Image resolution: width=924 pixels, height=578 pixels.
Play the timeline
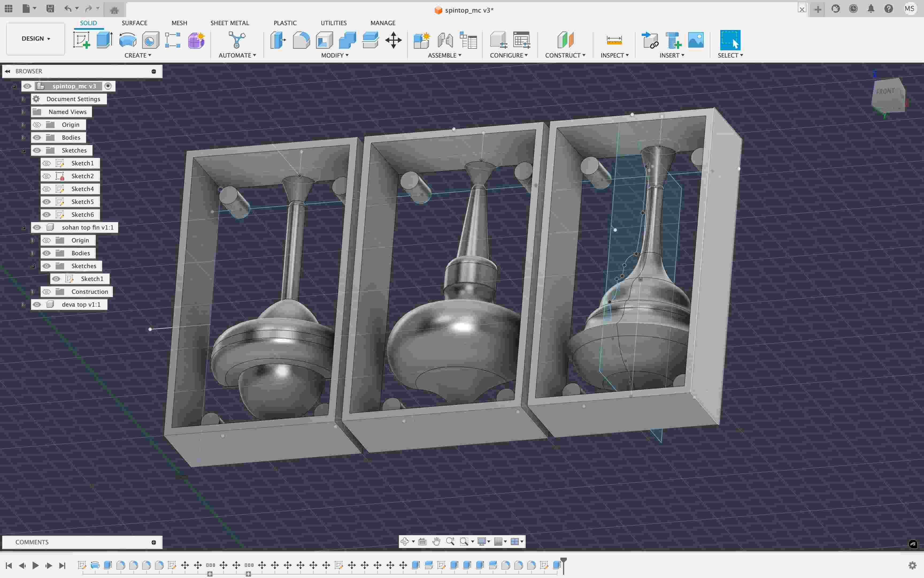[x=36, y=565]
